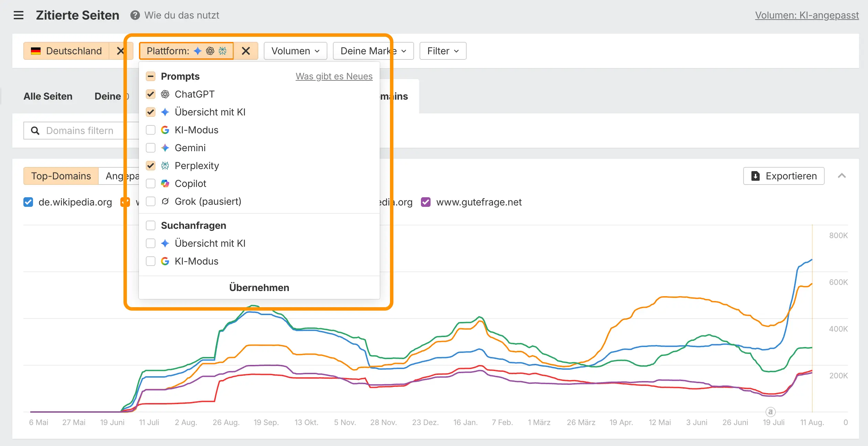Toggle the www.gutefrage.net series checkbox
Screen dimensions: 868x446
pos(426,202)
